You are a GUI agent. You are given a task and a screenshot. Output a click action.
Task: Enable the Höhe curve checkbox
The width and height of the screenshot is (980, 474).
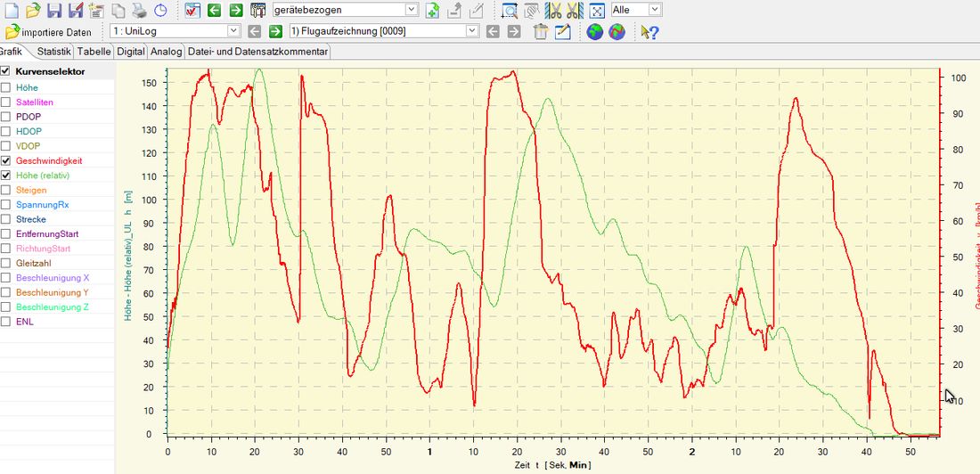6,87
